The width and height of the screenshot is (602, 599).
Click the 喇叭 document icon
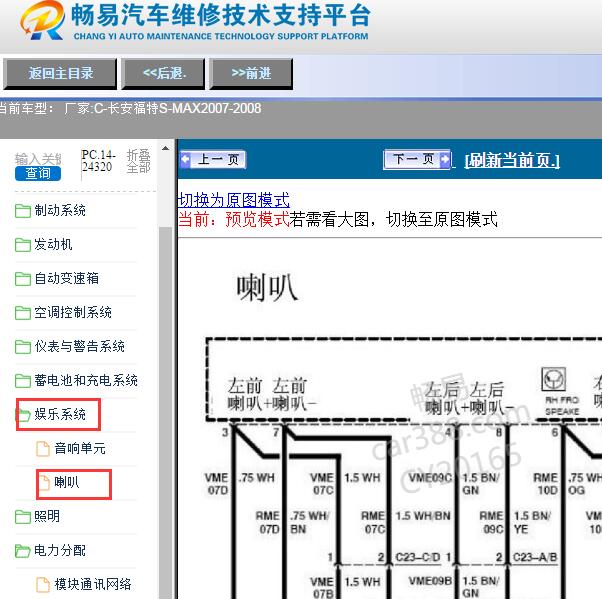pyautogui.click(x=43, y=482)
